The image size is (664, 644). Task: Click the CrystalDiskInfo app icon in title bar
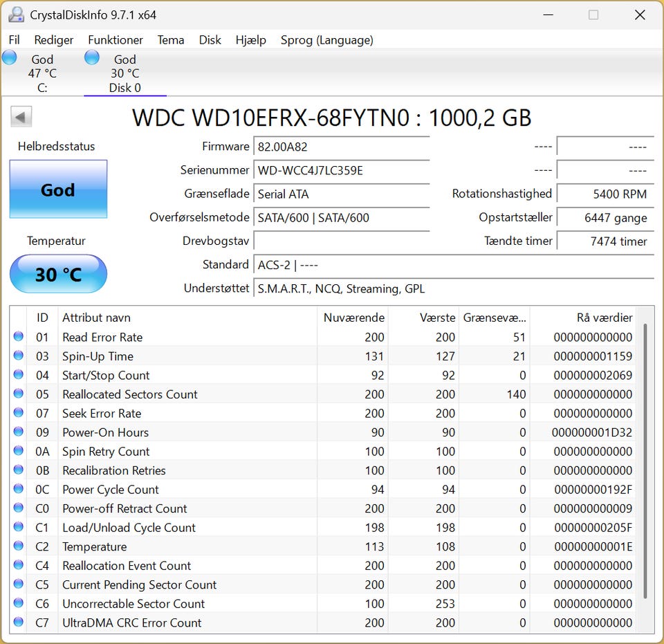coord(16,15)
